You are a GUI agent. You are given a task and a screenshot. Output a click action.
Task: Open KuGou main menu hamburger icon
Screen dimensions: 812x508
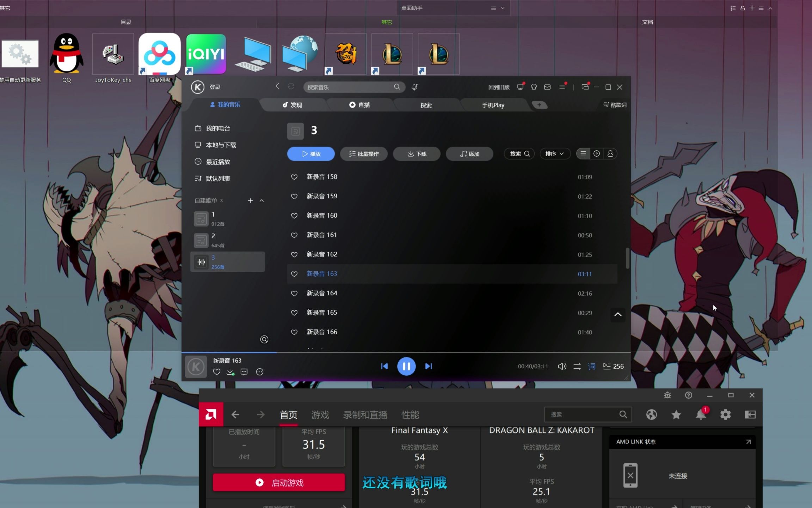[x=562, y=87]
